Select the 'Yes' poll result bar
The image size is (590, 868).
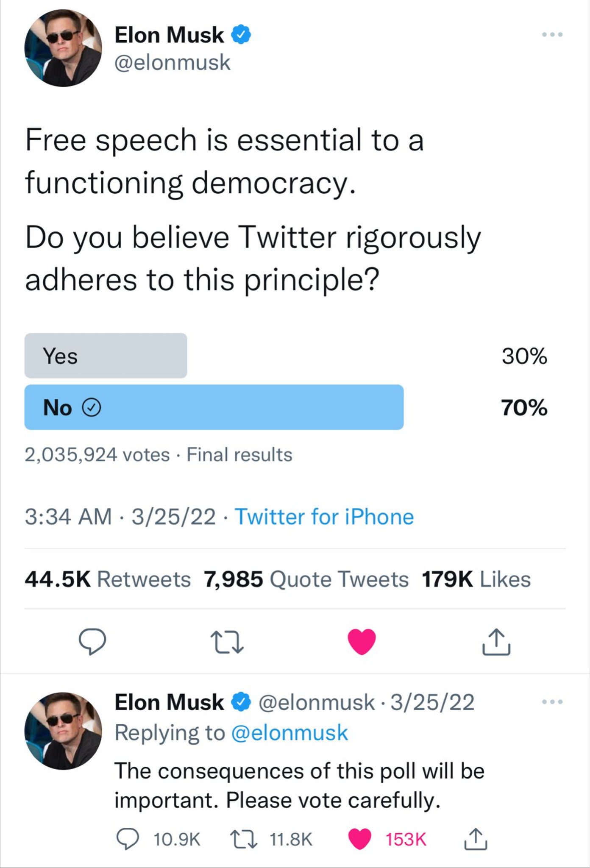pos(106,356)
